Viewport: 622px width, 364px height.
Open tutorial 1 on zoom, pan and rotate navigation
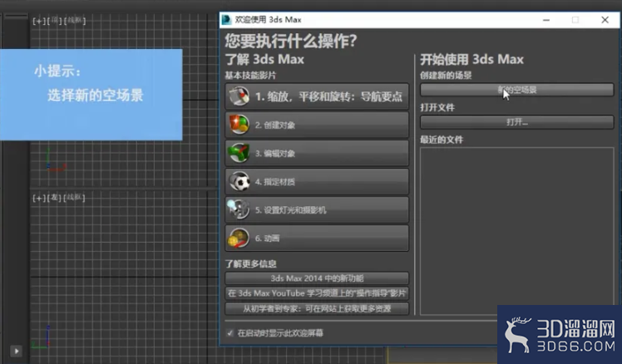click(317, 96)
